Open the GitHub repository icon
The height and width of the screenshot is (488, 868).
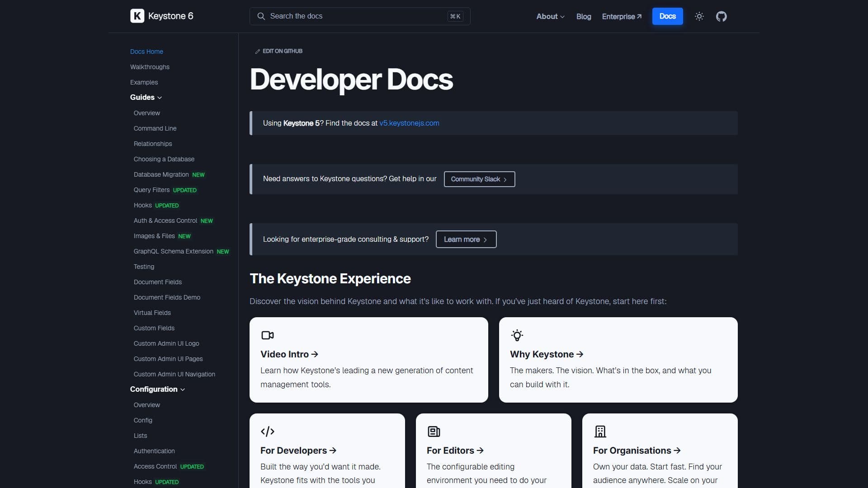[x=722, y=16]
